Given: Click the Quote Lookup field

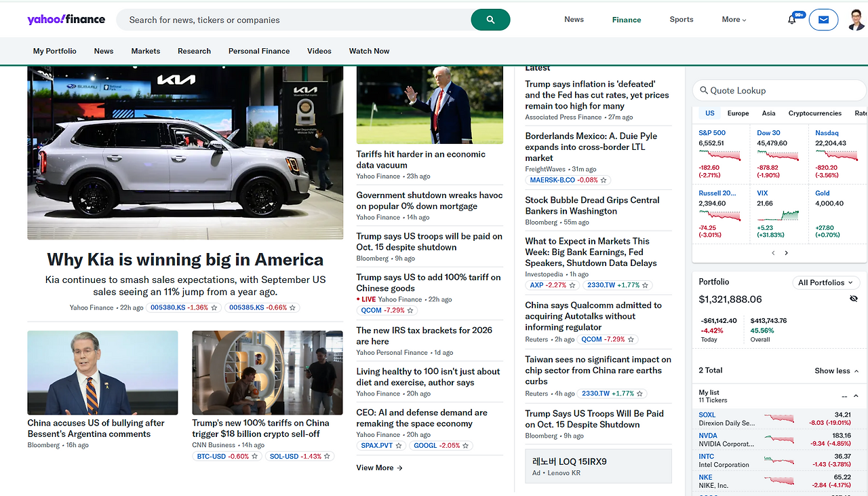Looking at the screenshot, I should (x=778, y=90).
